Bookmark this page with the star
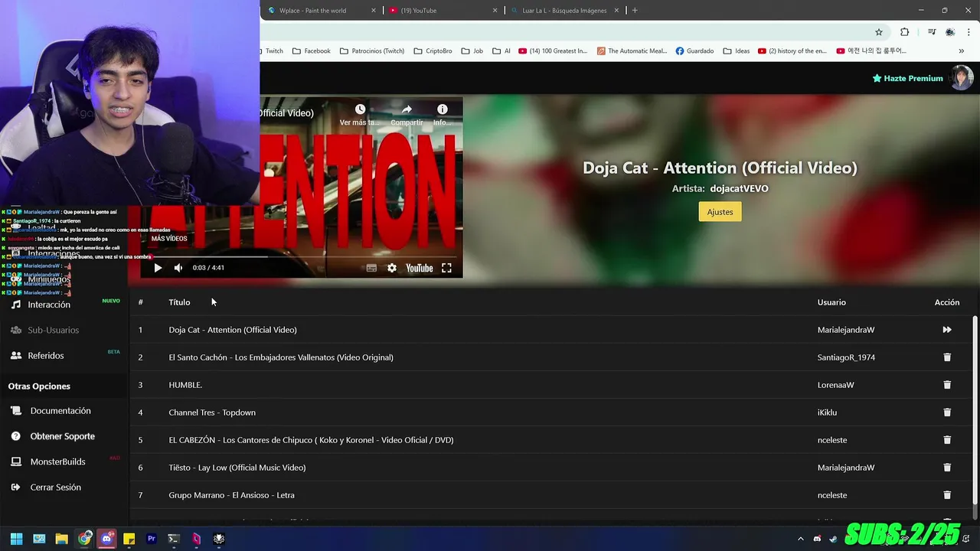This screenshot has width=980, height=551. pyautogui.click(x=879, y=32)
